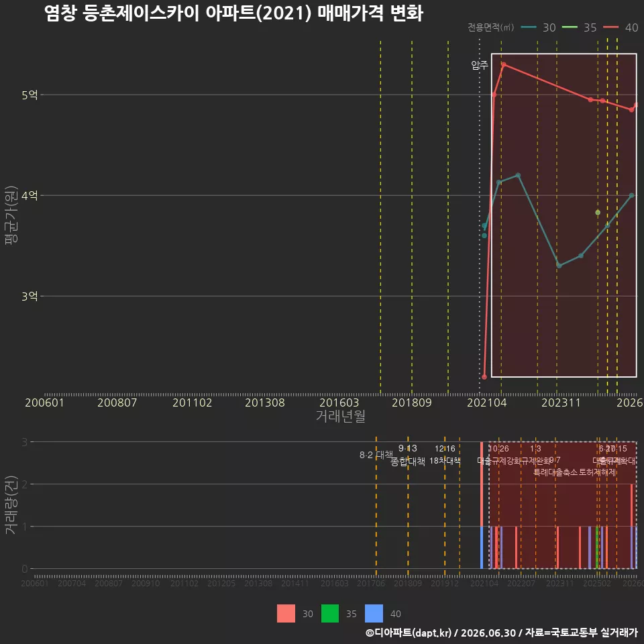Viewport: 644px width, 644px height.
Task: Click 202104 on the price chart x-axis
Action: click(x=487, y=402)
